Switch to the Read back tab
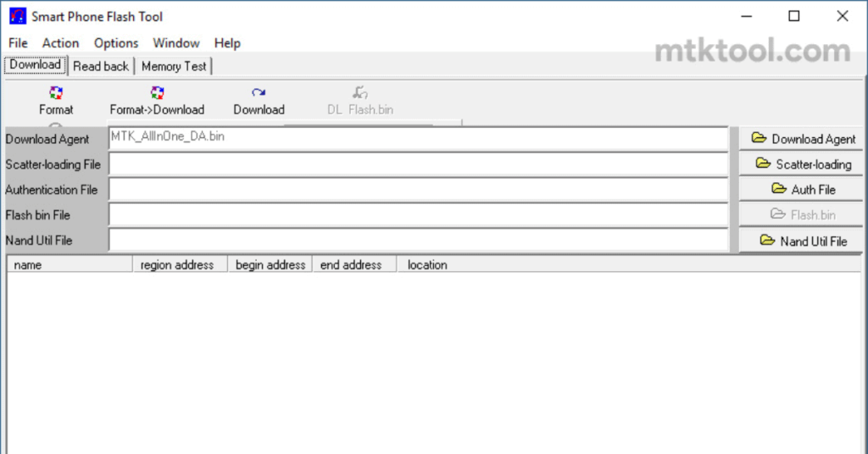The width and height of the screenshot is (868, 454). pos(101,66)
